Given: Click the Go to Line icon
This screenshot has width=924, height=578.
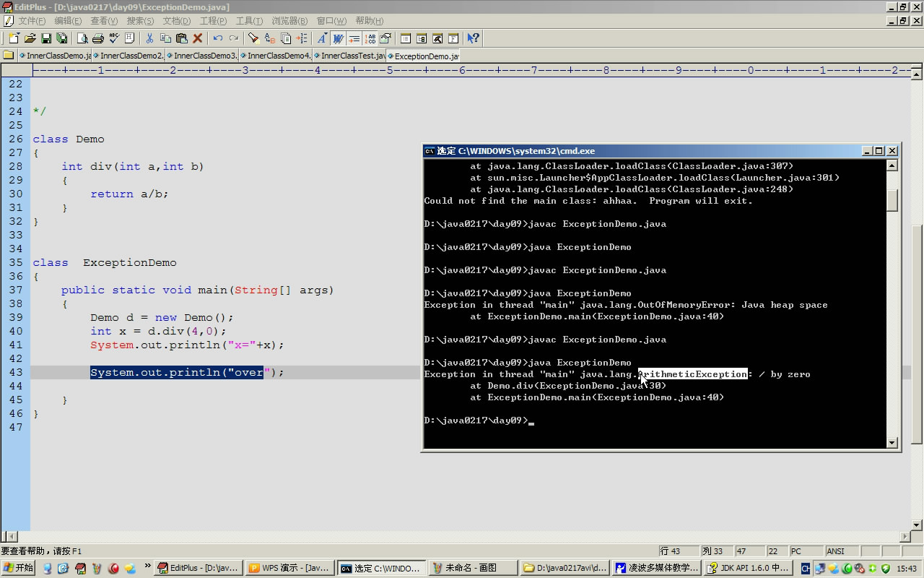Looking at the screenshot, I should [302, 38].
